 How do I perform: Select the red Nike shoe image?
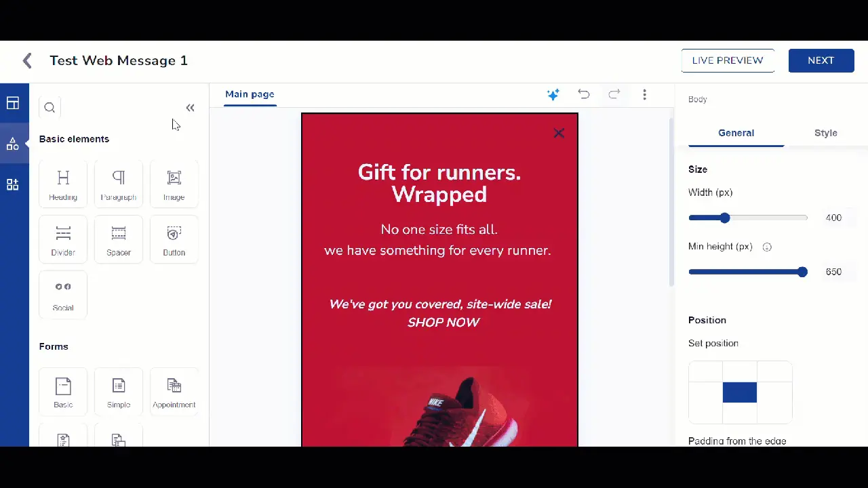point(439,407)
